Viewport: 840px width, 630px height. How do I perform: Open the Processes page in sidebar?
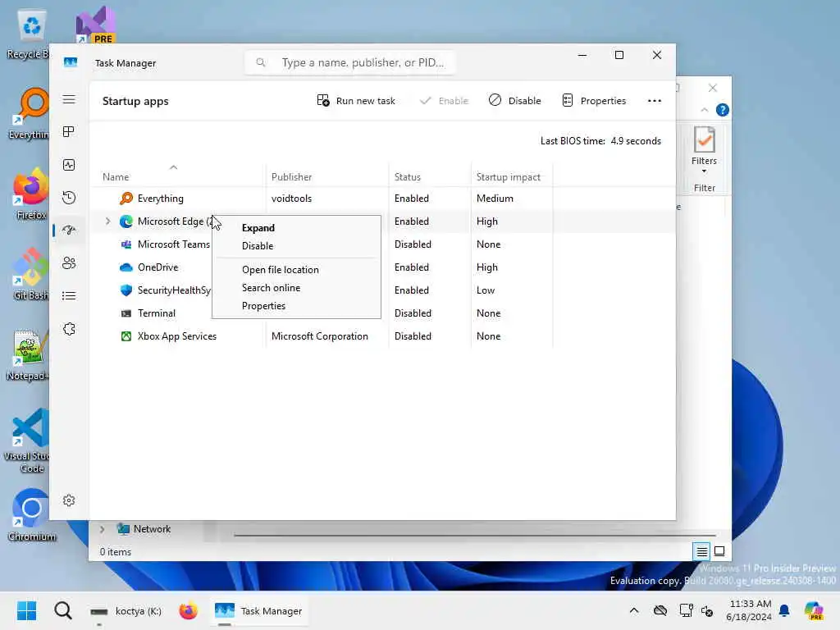click(x=69, y=132)
